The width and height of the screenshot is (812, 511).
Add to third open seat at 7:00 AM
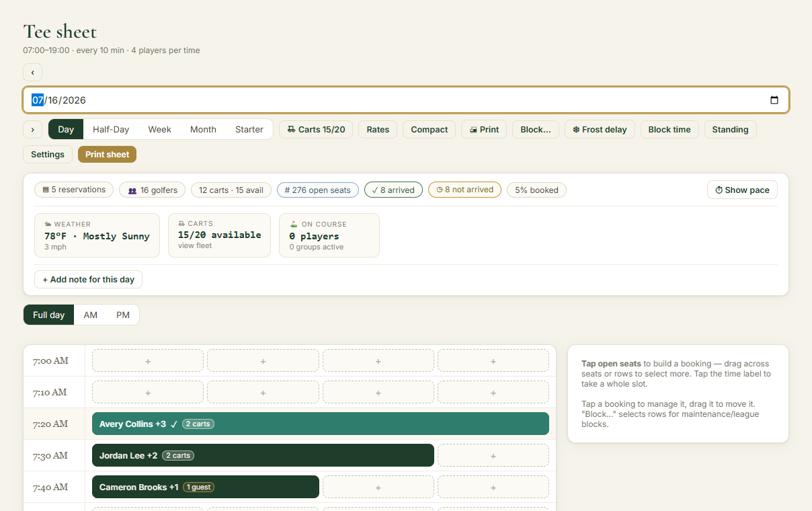click(378, 361)
